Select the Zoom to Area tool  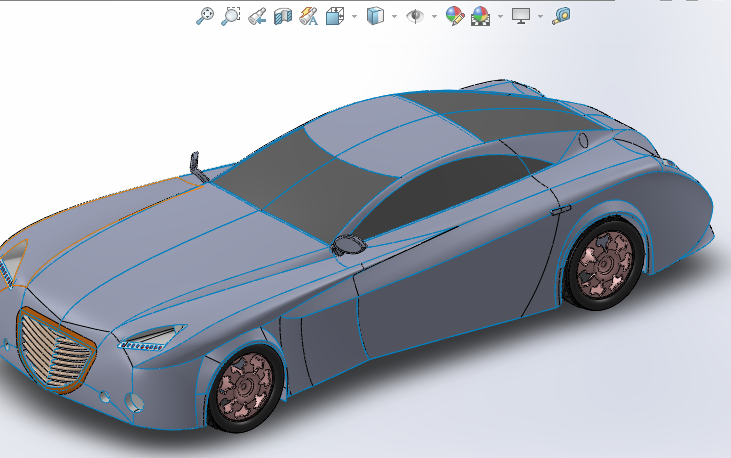[x=231, y=15]
